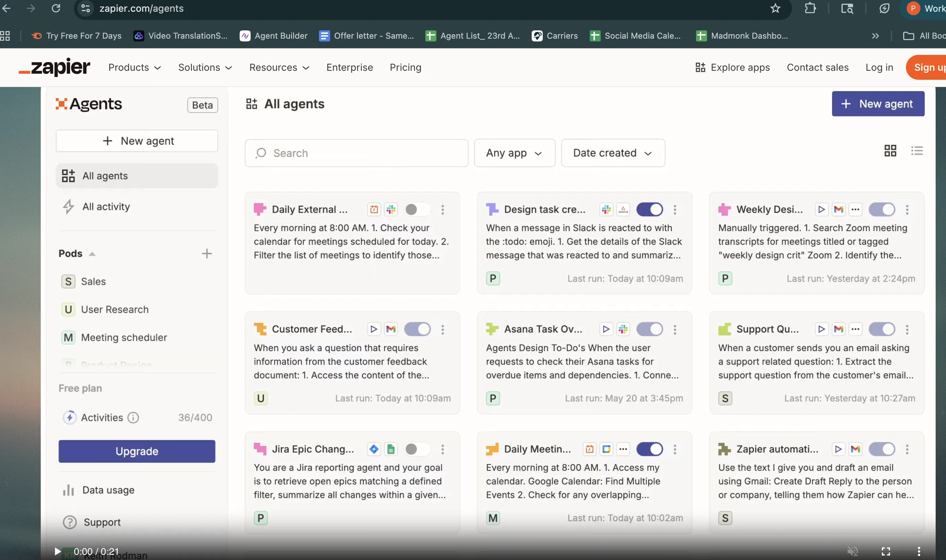Viewport: 946px width, 560px height.
Task: Toggle the Zapier automati agent switch
Action: pos(882,449)
